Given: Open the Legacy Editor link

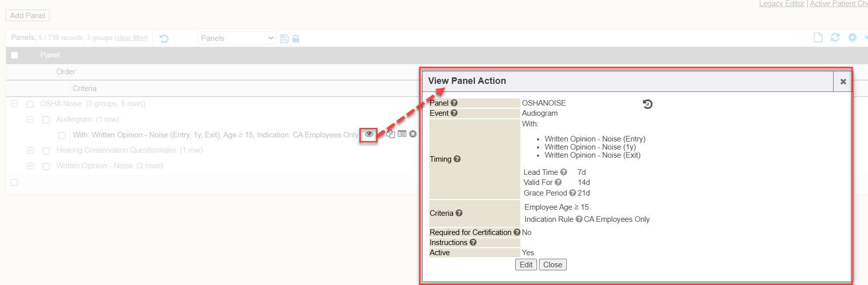Looking at the screenshot, I should 781,4.
